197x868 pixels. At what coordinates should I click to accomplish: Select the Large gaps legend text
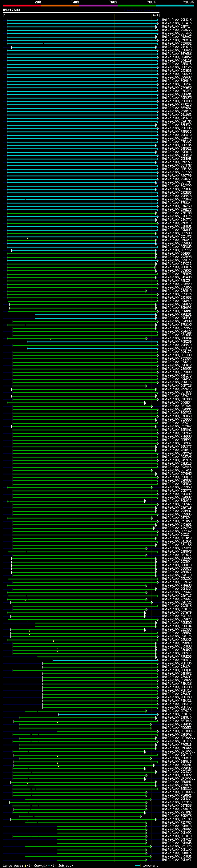[37, 866]
